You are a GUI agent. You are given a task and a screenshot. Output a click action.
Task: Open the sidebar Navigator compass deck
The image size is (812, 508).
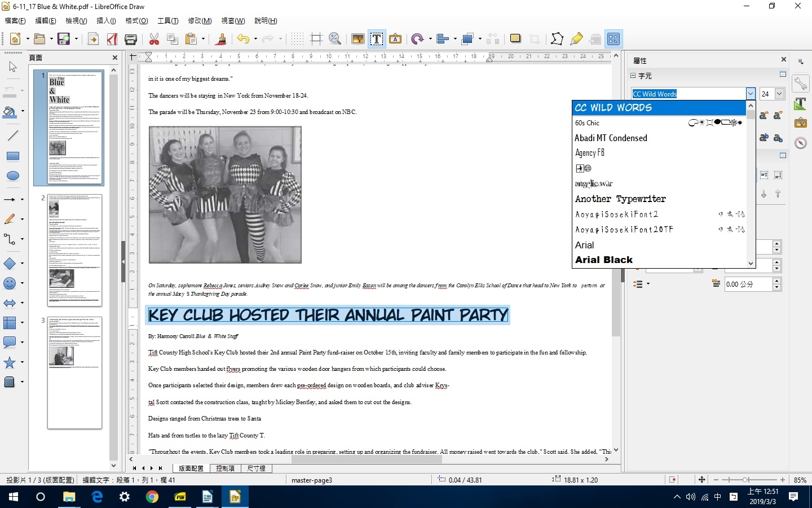coord(800,142)
